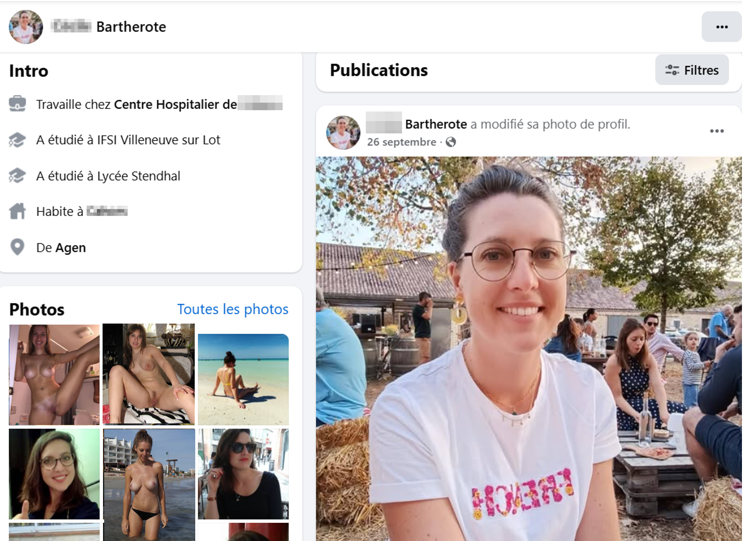
Task: Click the post author's avatar thumbnail
Action: 343,133
